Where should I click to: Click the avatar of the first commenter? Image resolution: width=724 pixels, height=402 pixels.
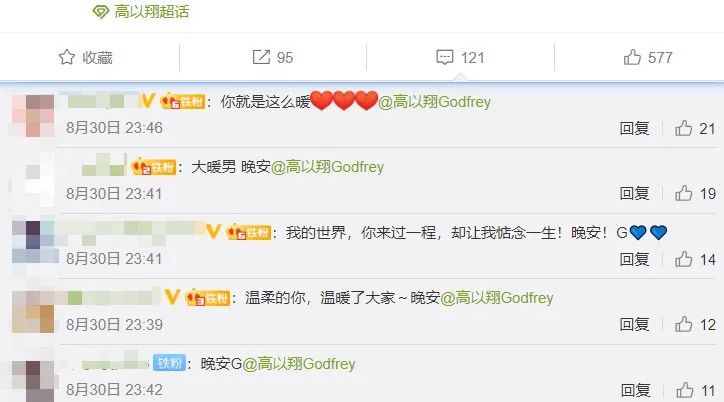click(x=33, y=115)
